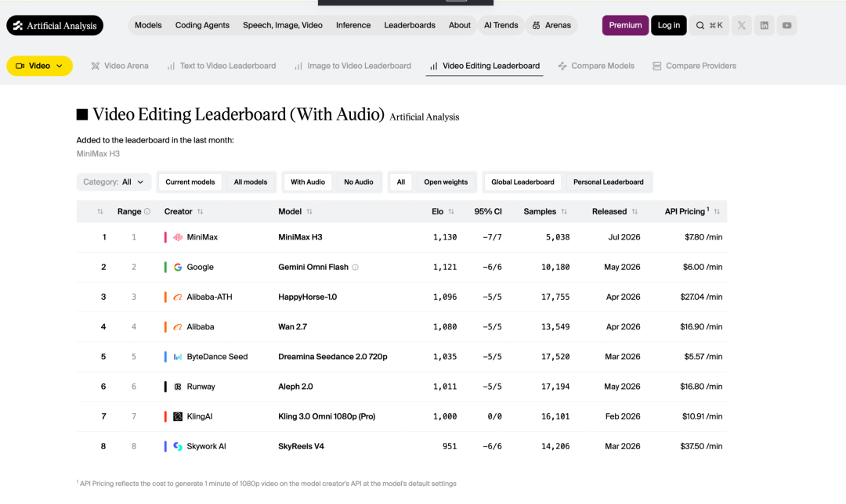This screenshot has width=846, height=504.
Task: Switch to All models filter
Action: pos(251,182)
